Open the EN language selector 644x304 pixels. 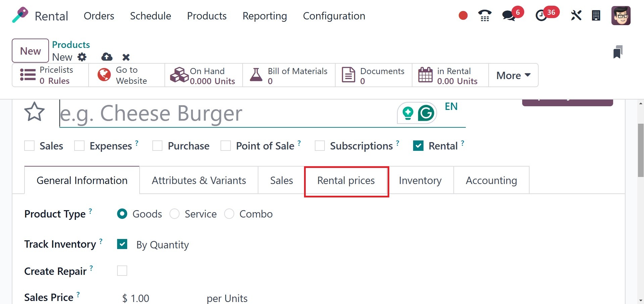tap(451, 107)
